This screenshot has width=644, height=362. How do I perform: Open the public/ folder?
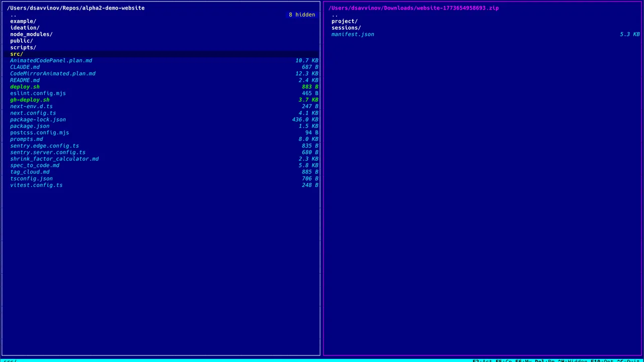tap(22, 41)
